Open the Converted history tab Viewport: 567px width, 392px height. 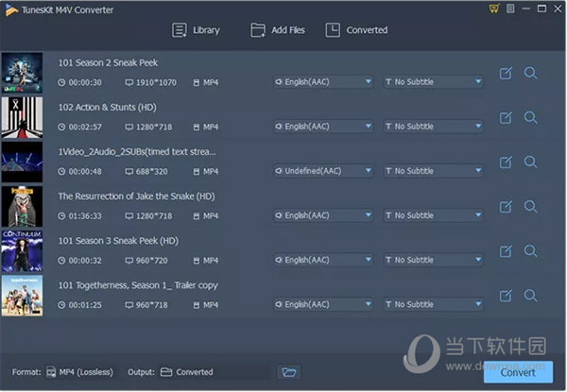[x=356, y=30]
